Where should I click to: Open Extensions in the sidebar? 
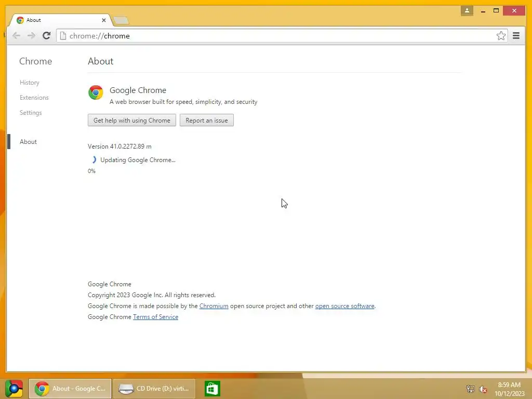34,97
